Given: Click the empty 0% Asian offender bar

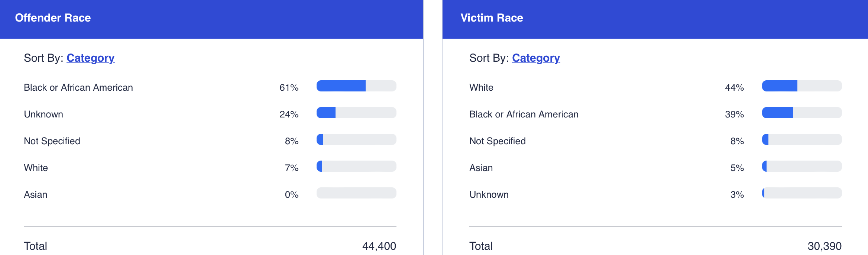Looking at the screenshot, I should click(x=356, y=193).
